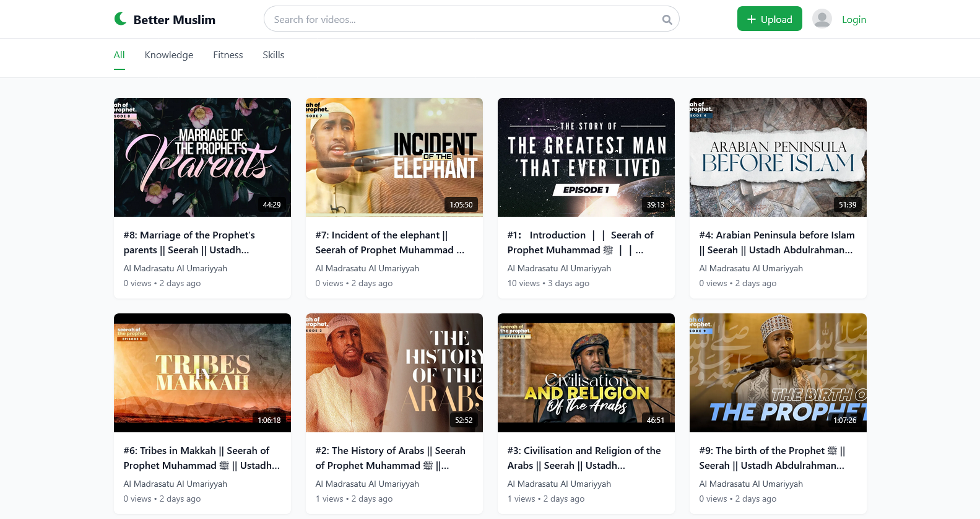The image size is (980, 519).
Task: Click the gray user avatar icon
Action: click(x=822, y=19)
